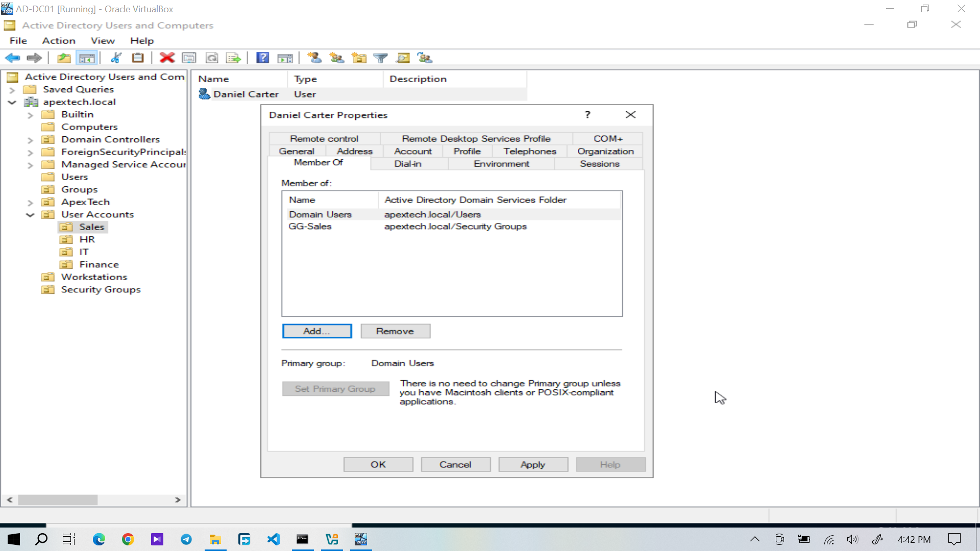Open the Action menu
The height and width of the screenshot is (551, 980).
[59, 41]
